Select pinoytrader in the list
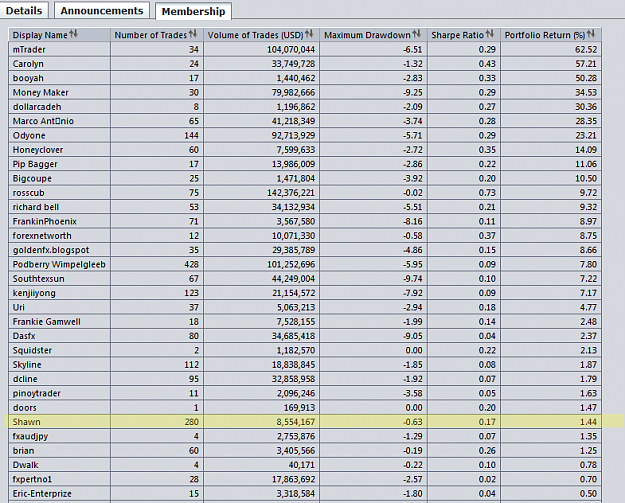Viewport: 625px width, 503px height. [36, 394]
